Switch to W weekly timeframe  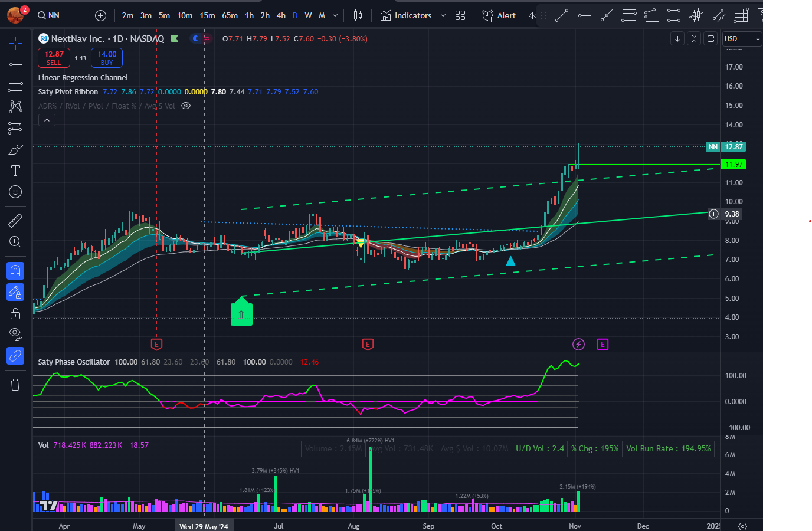pyautogui.click(x=308, y=15)
